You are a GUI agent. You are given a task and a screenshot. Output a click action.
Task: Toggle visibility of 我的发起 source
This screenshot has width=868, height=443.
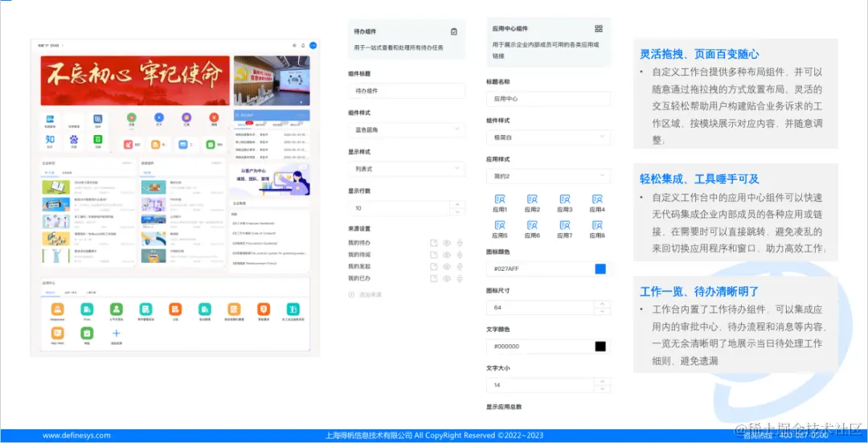point(447,266)
